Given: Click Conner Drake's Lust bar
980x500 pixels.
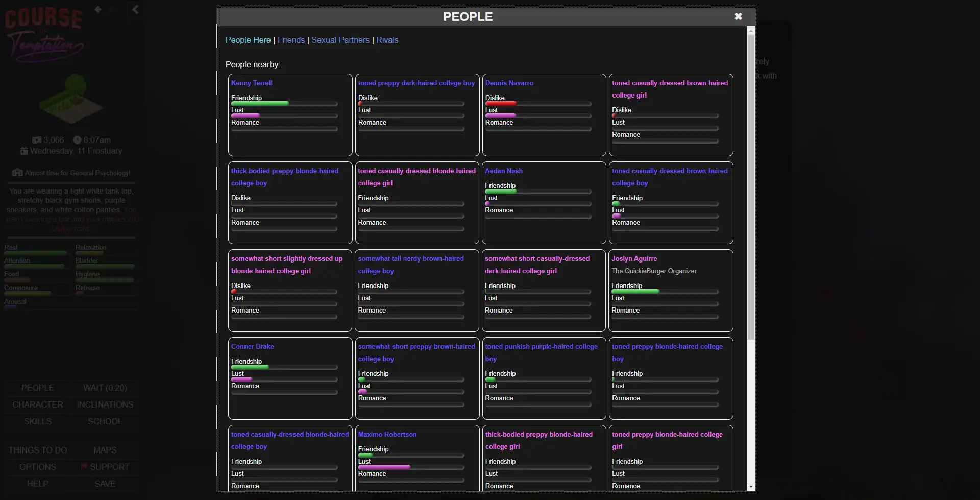Looking at the screenshot, I should (x=284, y=379).
